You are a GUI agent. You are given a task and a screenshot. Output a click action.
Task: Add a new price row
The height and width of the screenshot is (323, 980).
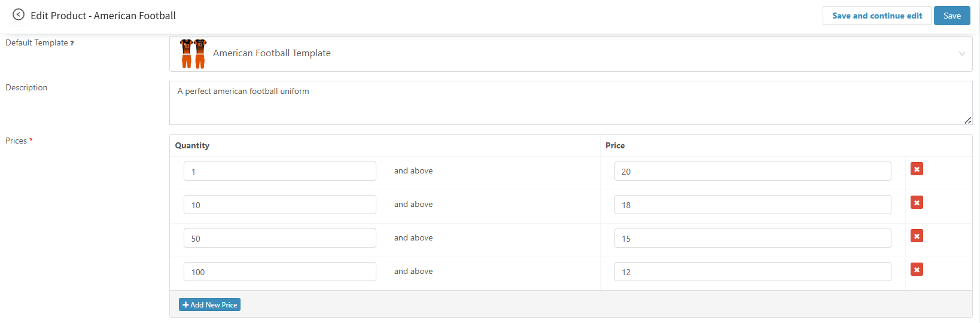point(209,305)
